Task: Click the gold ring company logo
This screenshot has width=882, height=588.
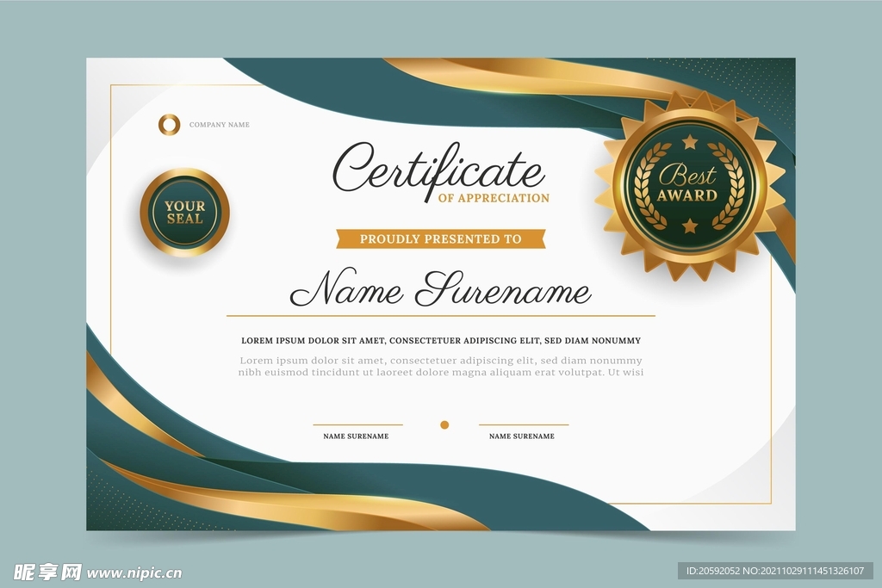Action: point(169,125)
